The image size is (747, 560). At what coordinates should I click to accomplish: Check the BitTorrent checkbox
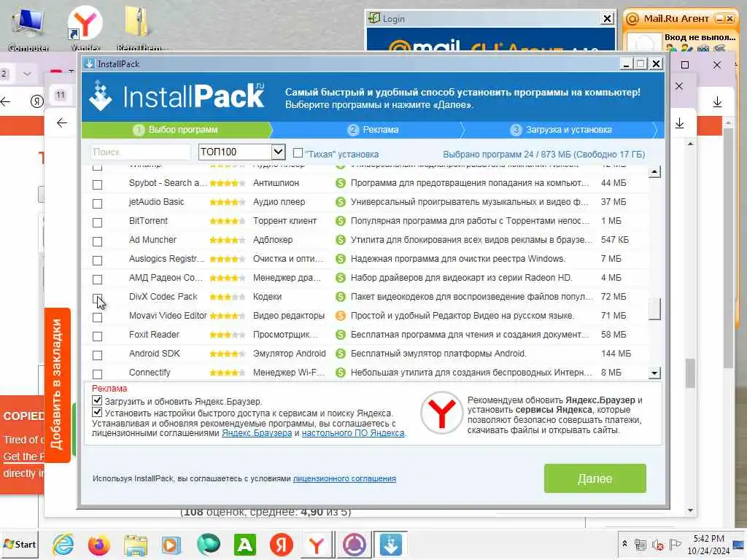[x=97, y=223]
